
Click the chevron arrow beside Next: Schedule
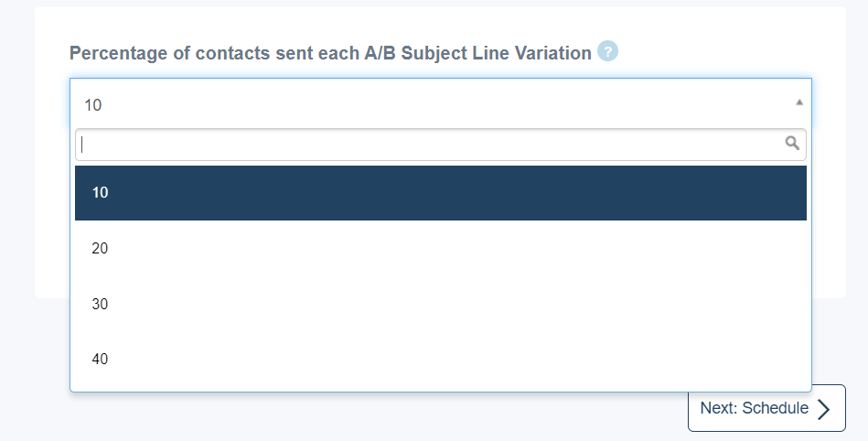824,409
